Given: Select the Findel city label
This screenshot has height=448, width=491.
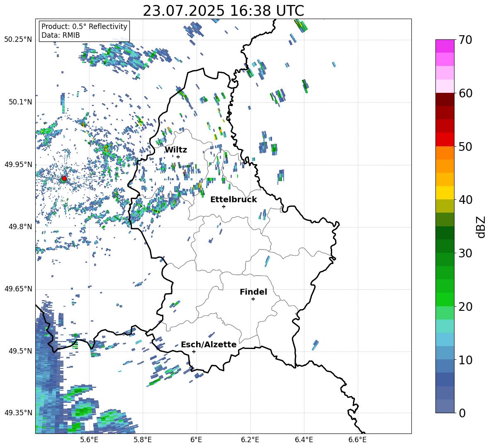Looking at the screenshot, I should 253,292.
